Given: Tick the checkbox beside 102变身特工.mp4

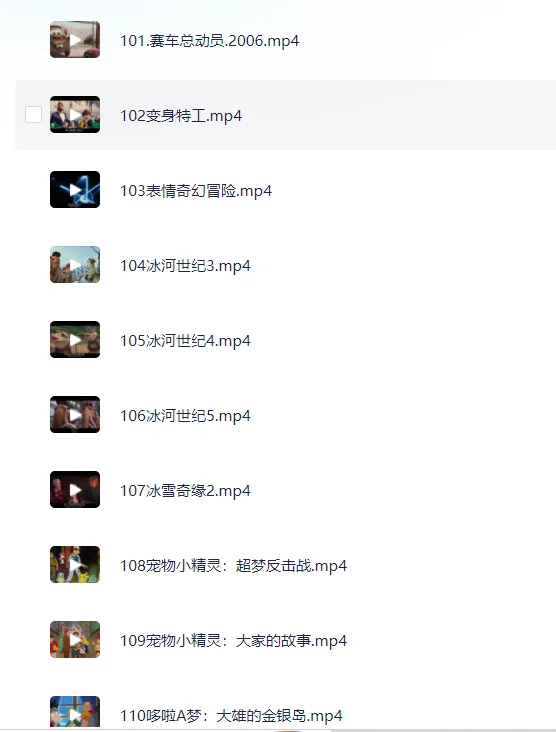Looking at the screenshot, I should 33,114.
